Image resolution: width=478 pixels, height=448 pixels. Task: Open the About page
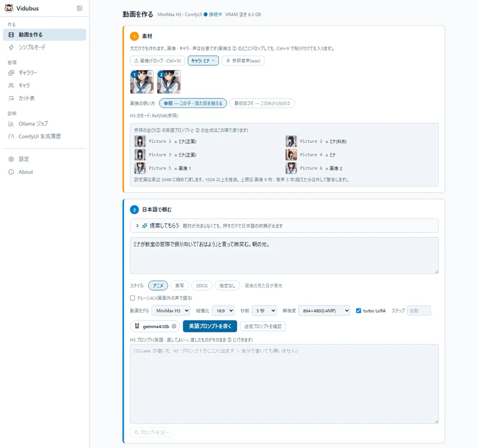point(44,172)
